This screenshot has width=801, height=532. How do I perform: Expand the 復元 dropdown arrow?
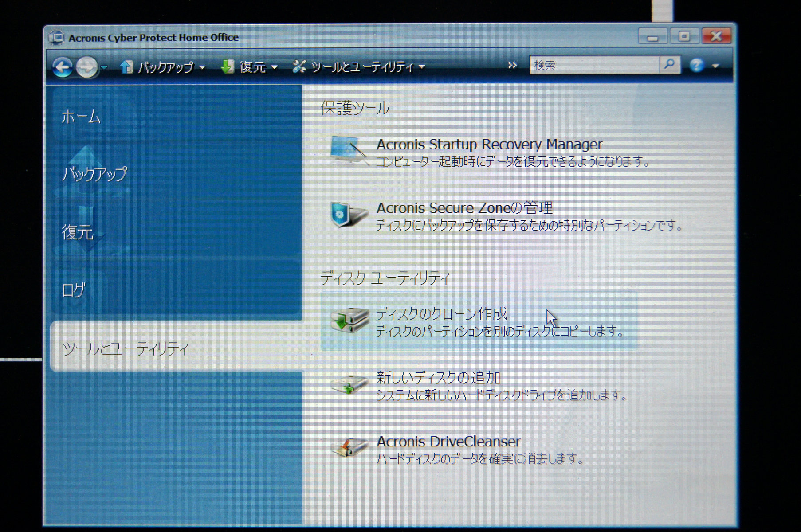[274, 68]
